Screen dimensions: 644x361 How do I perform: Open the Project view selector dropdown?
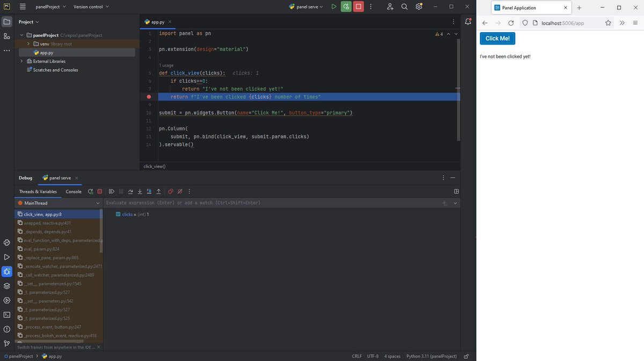[29, 22]
